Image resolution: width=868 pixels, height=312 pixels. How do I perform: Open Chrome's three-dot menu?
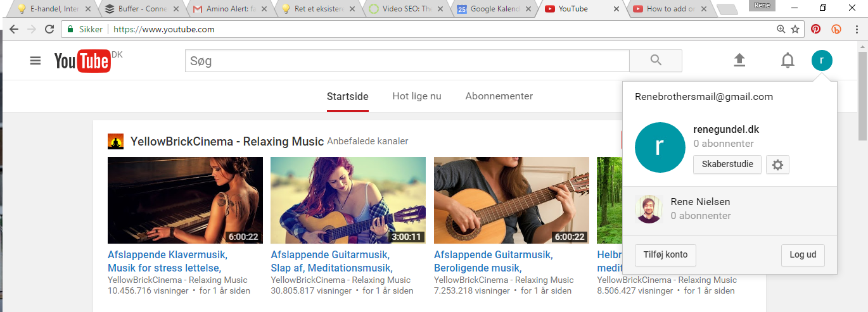pos(857,29)
